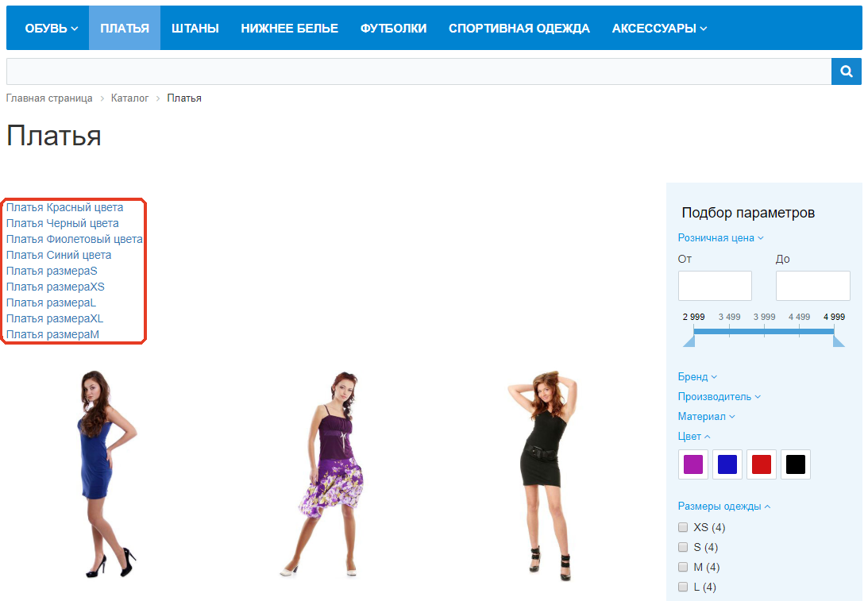Open the Платья Красный цвета link

[x=65, y=207]
